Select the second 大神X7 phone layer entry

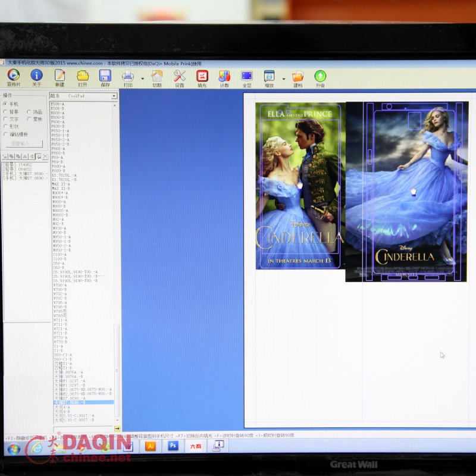tap(26, 178)
